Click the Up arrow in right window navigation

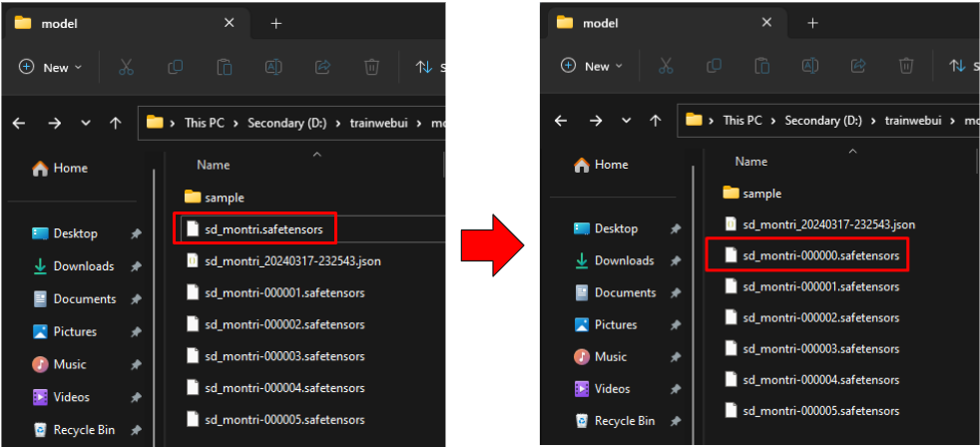[x=657, y=120]
